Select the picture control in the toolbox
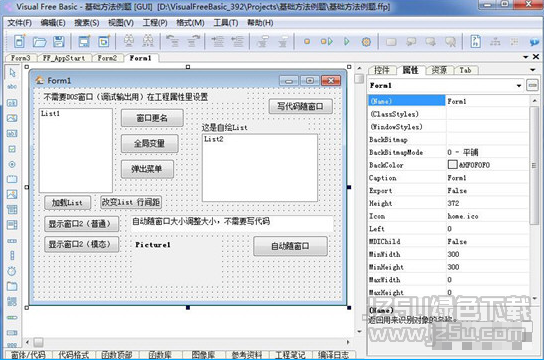544x360 pixels. pos(12,194)
